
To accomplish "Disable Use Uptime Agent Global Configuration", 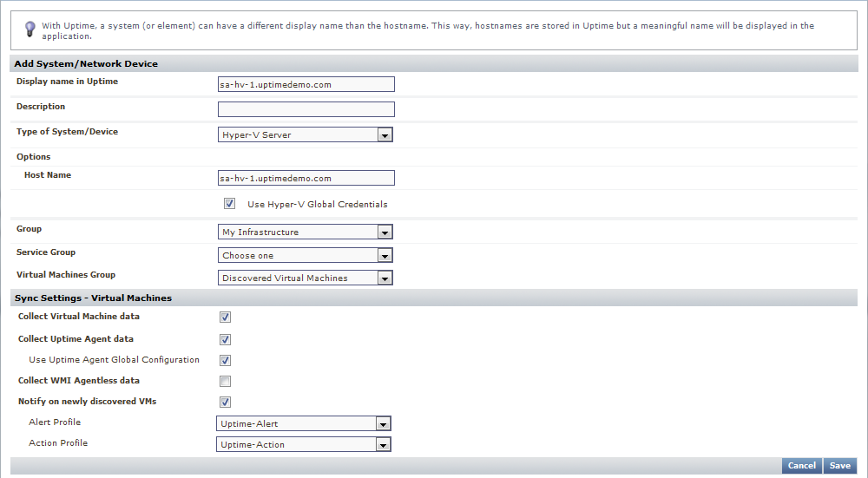I will [226, 360].
